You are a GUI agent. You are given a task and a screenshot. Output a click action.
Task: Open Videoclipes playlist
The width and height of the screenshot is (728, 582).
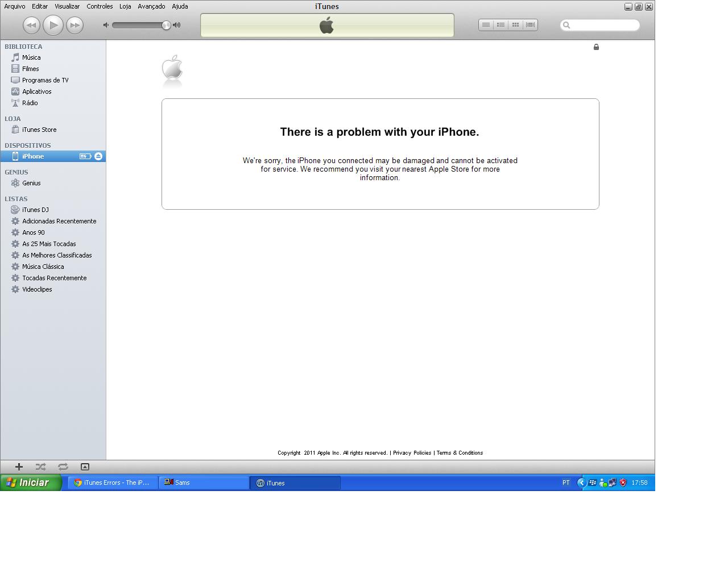[x=53, y=289]
